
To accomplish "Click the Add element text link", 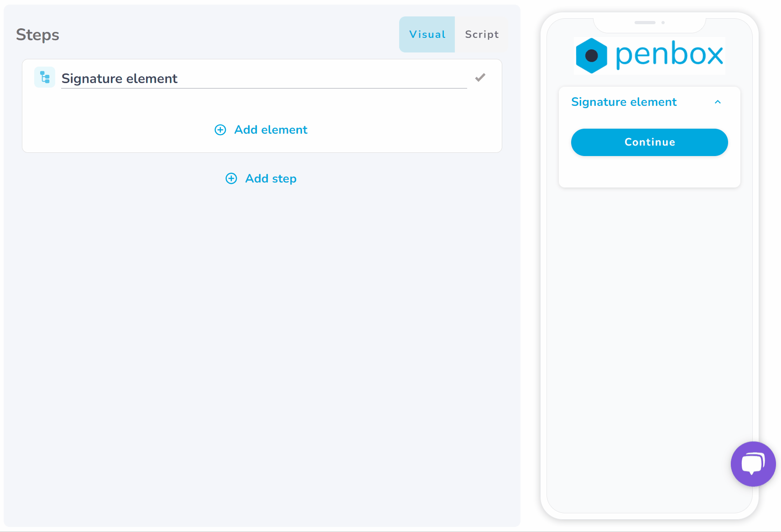I will click(271, 130).
